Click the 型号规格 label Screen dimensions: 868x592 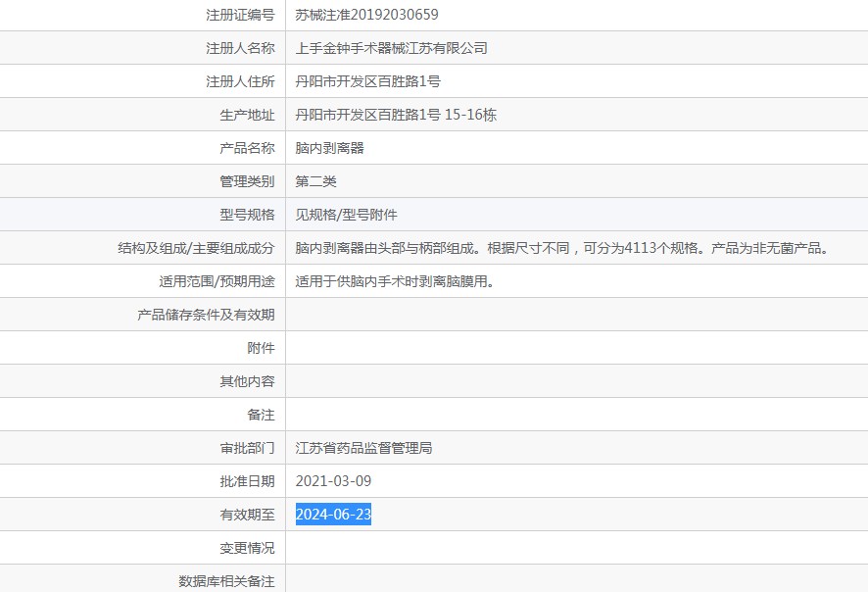(x=247, y=215)
